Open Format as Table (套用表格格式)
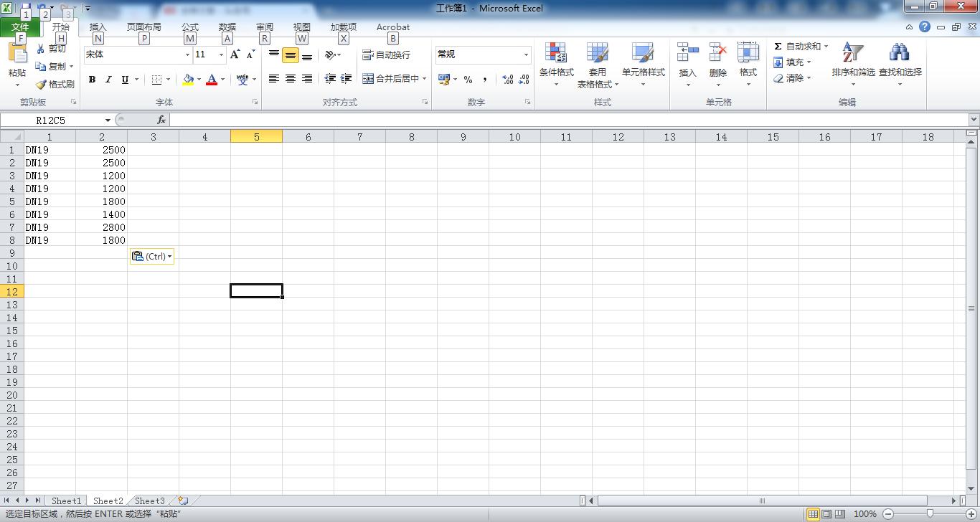The height and width of the screenshot is (522, 980). pyautogui.click(x=598, y=65)
